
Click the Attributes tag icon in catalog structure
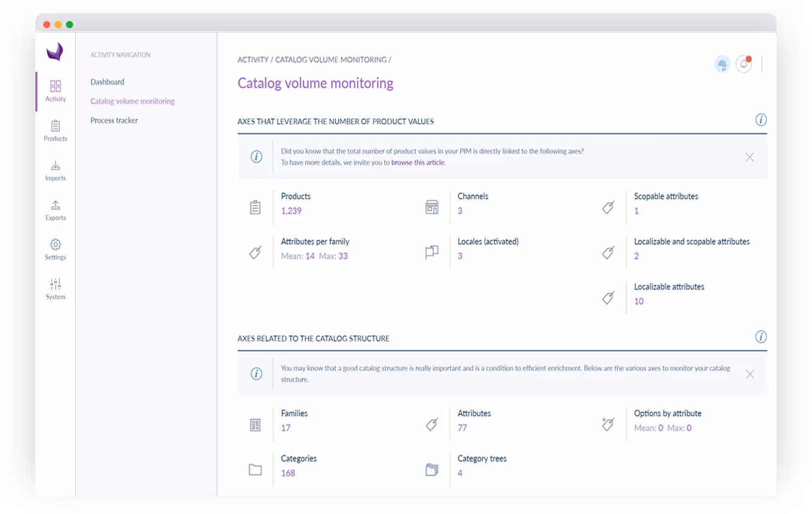point(432,425)
